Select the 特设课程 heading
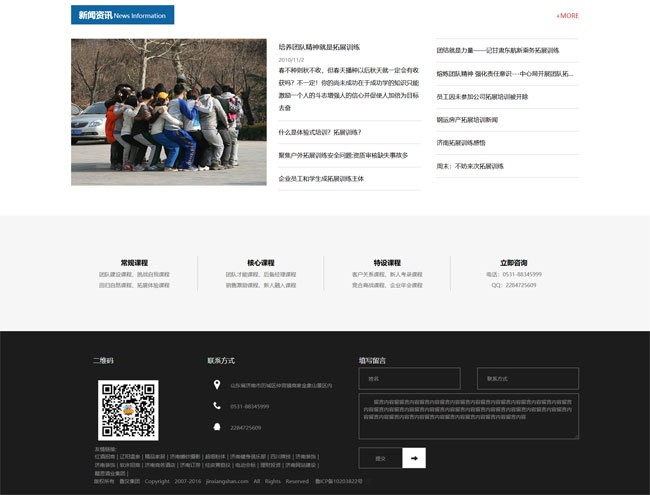 387,263
